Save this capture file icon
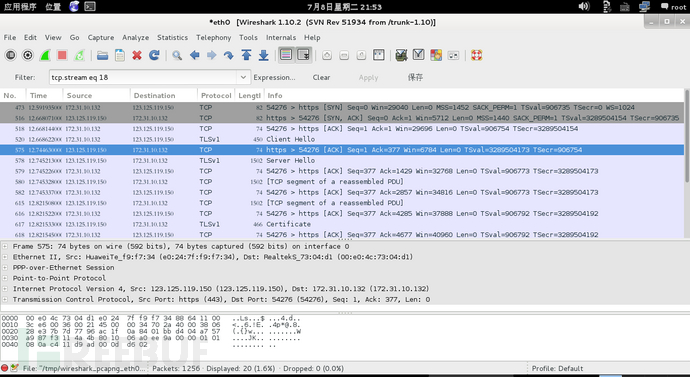The width and height of the screenshot is (690, 377). click(120, 55)
